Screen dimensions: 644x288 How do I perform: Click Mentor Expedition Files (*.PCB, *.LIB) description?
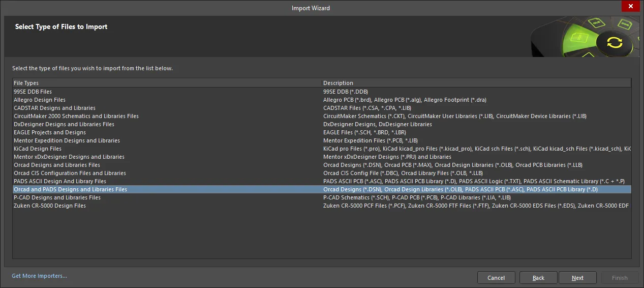[x=371, y=140]
